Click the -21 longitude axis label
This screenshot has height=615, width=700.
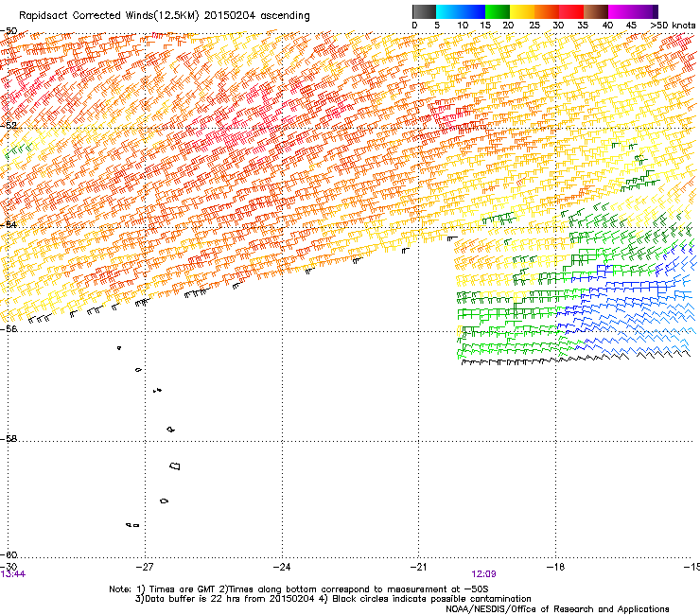pyautogui.click(x=418, y=567)
